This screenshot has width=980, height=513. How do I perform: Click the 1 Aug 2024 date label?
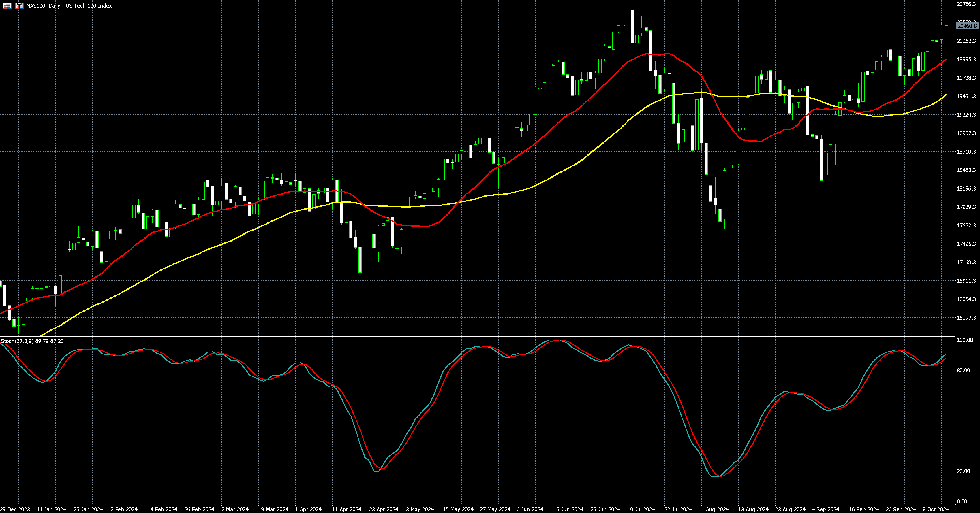[x=715, y=509]
